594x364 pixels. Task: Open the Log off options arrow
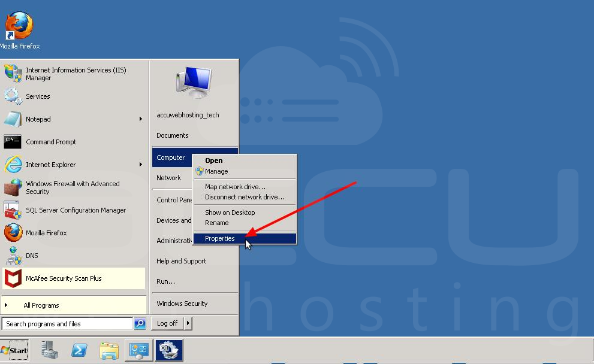pyautogui.click(x=188, y=323)
